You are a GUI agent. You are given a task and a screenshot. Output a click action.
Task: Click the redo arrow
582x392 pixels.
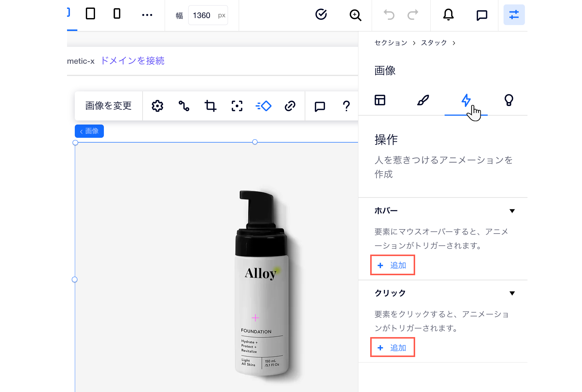point(413,15)
